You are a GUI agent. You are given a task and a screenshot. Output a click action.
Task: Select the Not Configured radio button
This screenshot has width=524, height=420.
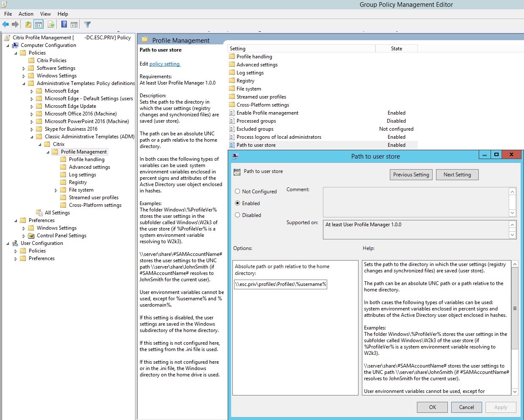pos(237,192)
